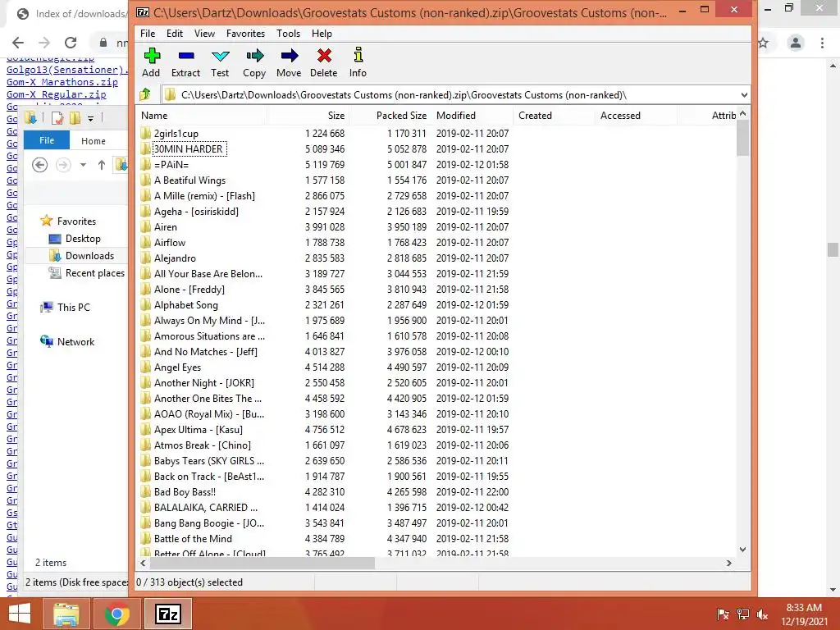The height and width of the screenshot is (630, 840).
Task: Click the 2girls1cup folder icon
Action: [x=146, y=133]
